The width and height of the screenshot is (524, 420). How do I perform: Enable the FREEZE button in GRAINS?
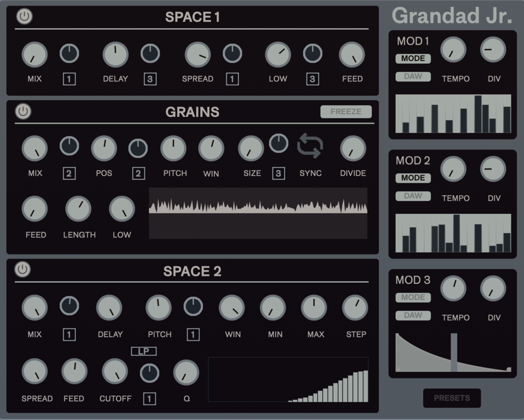pos(346,112)
